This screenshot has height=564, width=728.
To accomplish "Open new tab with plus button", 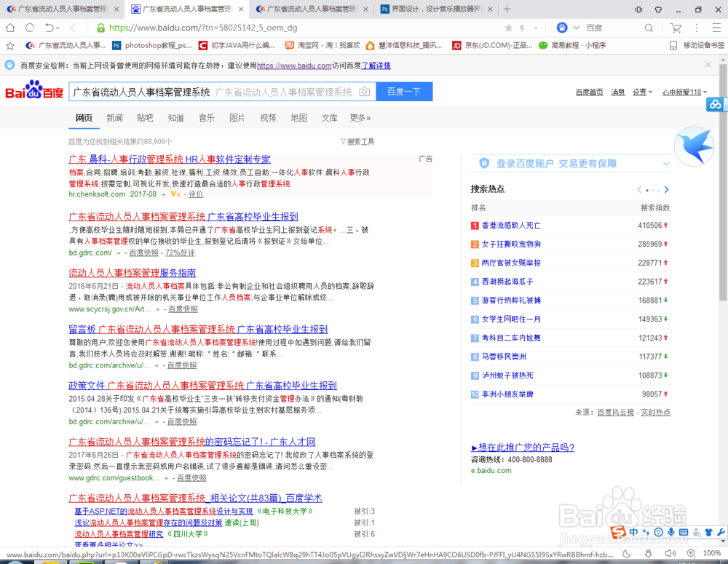I will 507,9.
